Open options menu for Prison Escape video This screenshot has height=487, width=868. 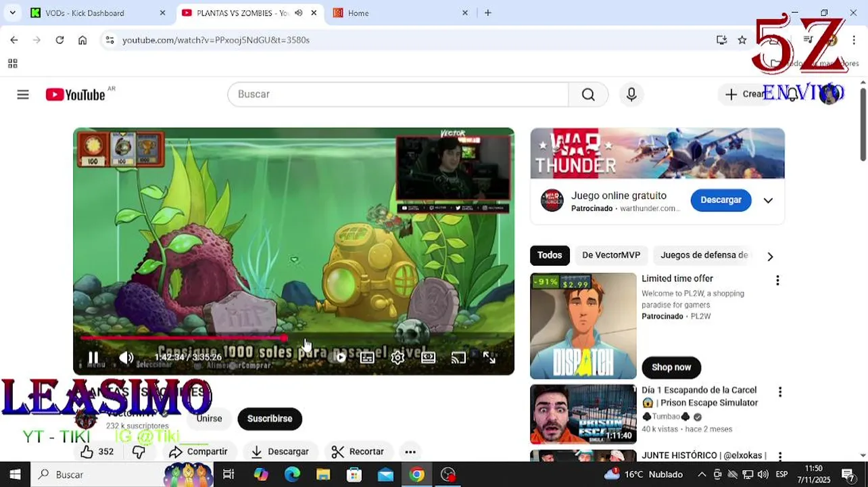[x=779, y=392]
